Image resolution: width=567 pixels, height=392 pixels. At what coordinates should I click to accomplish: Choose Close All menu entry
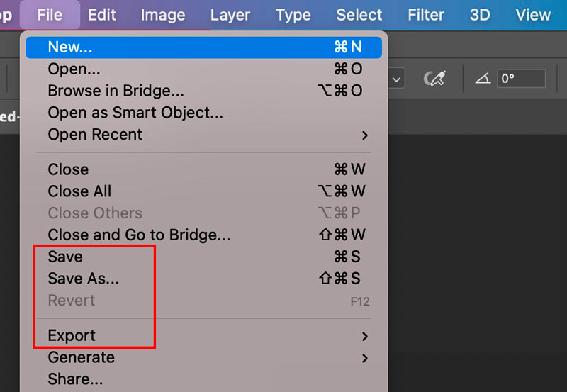pyautogui.click(x=79, y=191)
